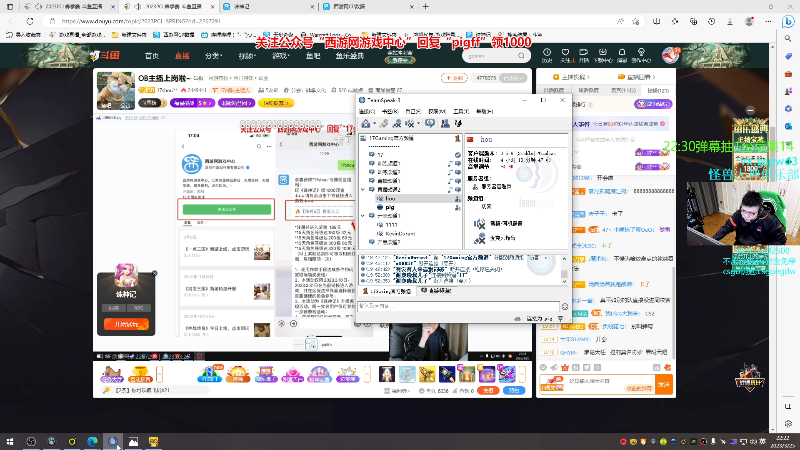Click orange recharge button below player

488,390
